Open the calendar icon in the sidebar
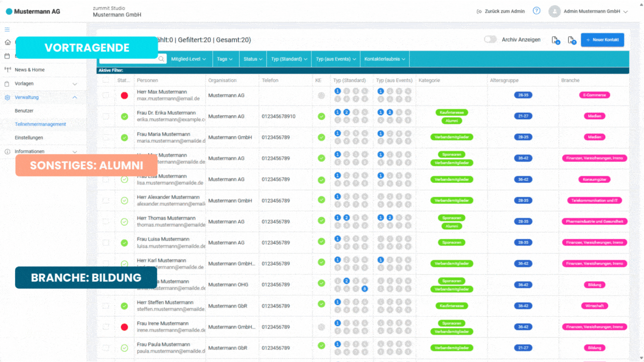This screenshot has width=644, height=362. pos(7,56)
